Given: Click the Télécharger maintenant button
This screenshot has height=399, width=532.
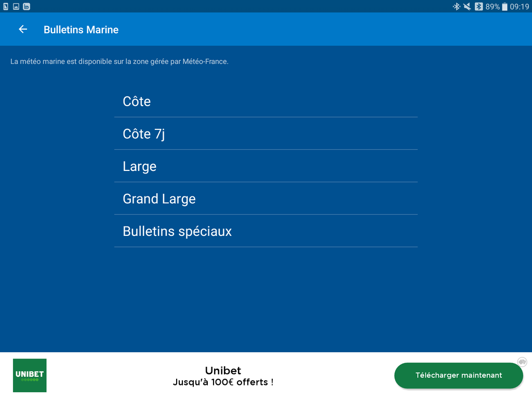Looking at the screenshot, I should 458,375.
